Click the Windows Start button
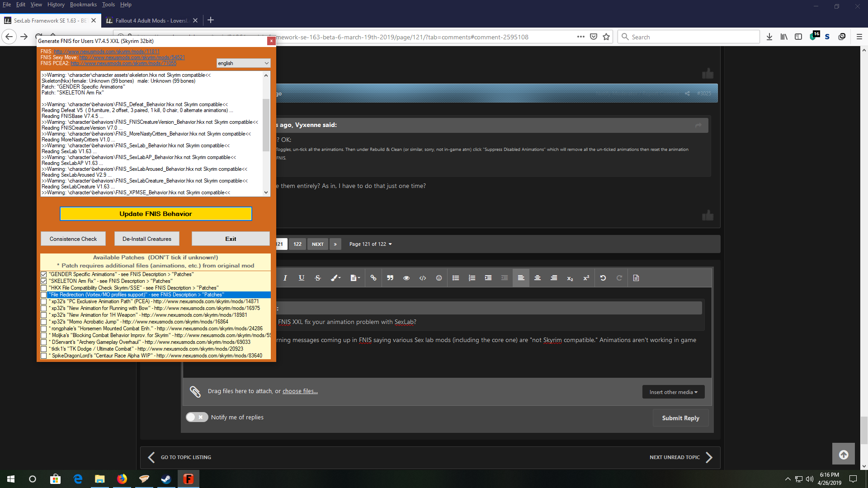The image size is (868, 488). tap(11, 479)
